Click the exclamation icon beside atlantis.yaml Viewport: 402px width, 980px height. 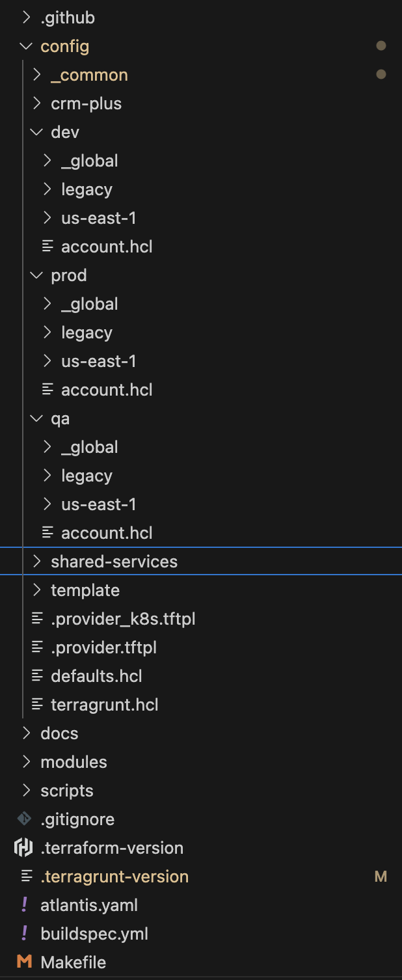[25, 905]
